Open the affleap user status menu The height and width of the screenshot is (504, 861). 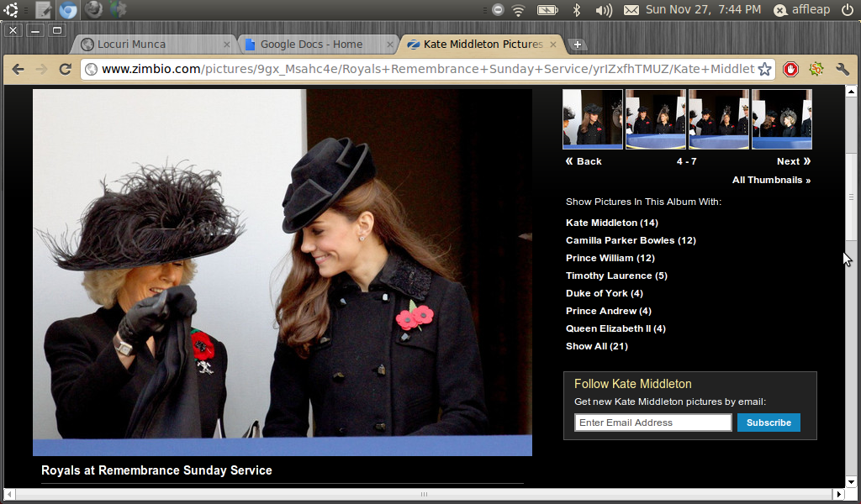point(802,9)
